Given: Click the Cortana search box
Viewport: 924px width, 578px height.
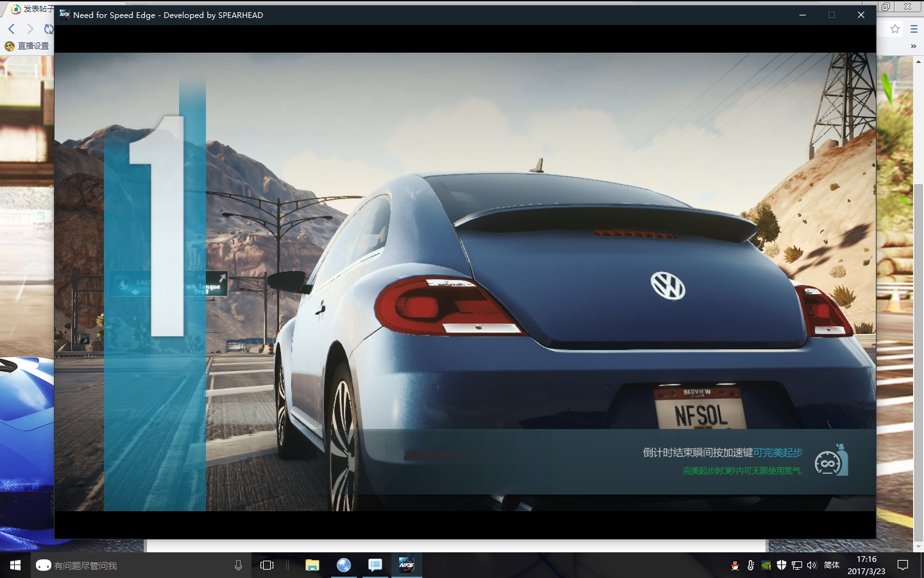Looking at the screenshot, I should [x=128, y=565].
